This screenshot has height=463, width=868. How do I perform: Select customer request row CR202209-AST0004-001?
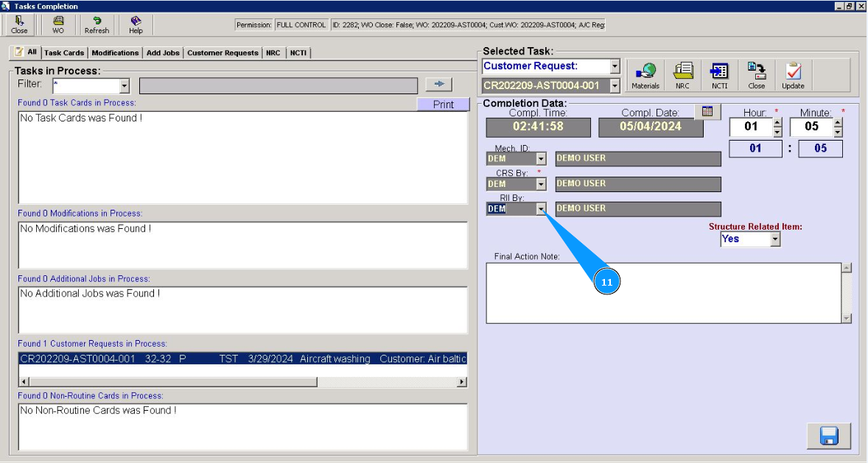click(243, 358)
